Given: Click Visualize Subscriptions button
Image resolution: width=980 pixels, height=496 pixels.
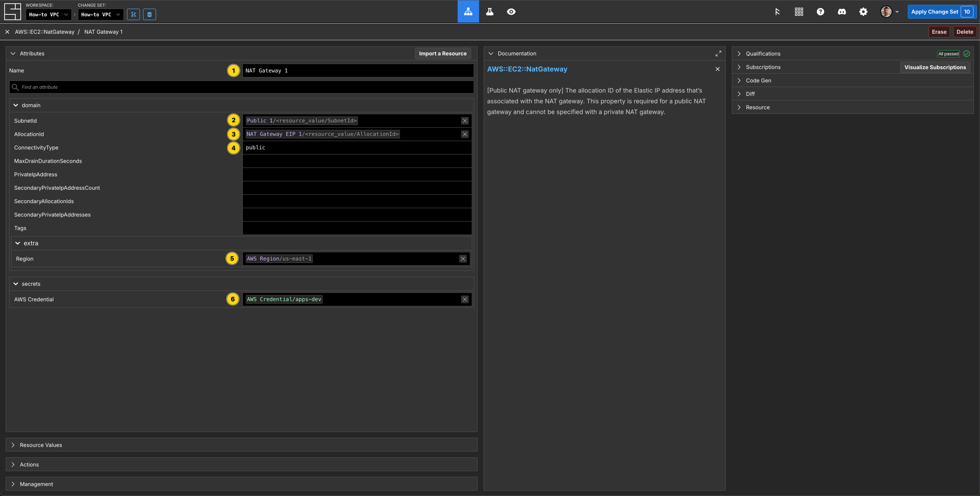Looking at the screenshot, I should point(935,67).
